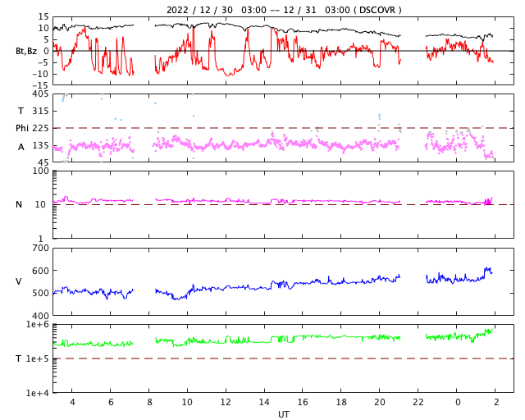Click the 'T' label beside the 1e+5 tick

[x=19, y=358]
